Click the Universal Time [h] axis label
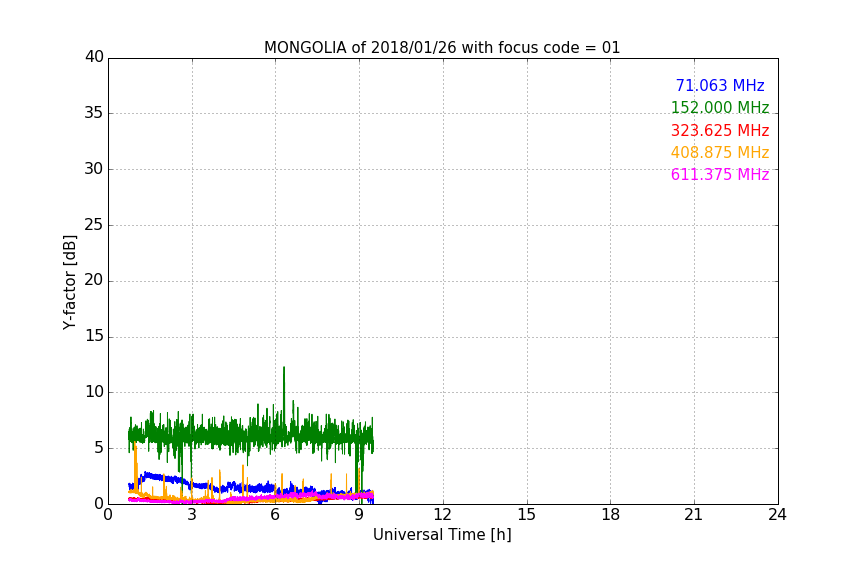The width and height of the screenshot is (864, 576). pos(442,535)
